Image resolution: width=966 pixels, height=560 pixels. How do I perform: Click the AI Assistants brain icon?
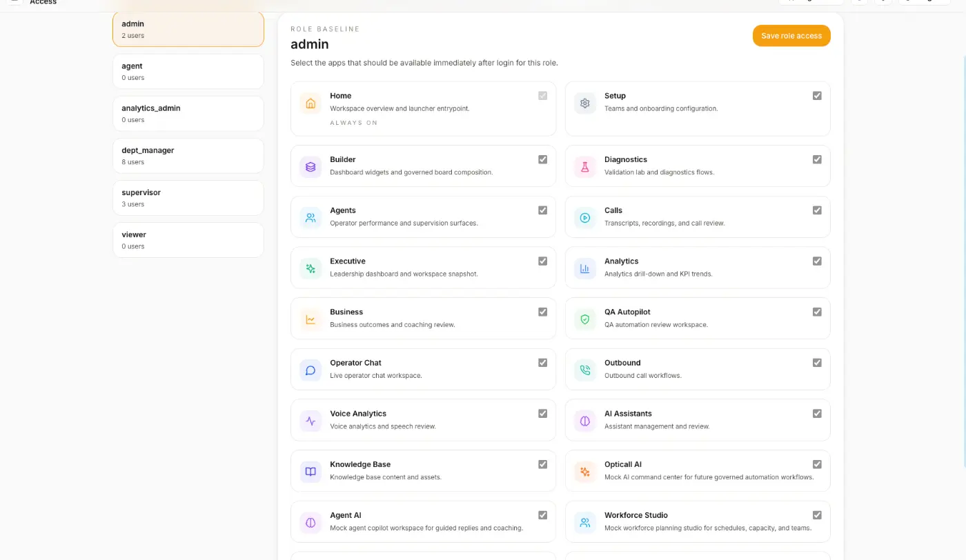pos(585,421)
